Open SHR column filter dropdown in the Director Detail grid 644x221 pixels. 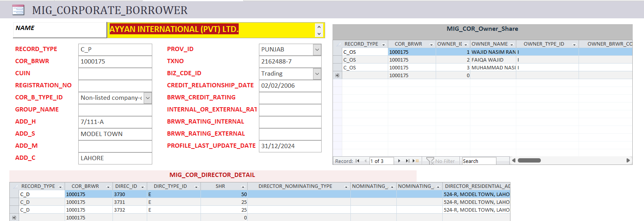(243, 187)
